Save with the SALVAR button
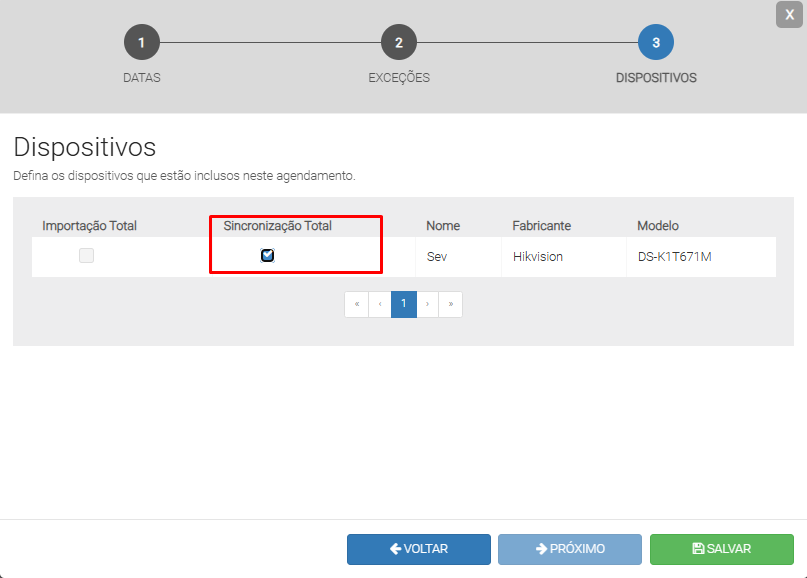This screenshot has height=578, width=807. pyautogui.click(x=721, y=549)
